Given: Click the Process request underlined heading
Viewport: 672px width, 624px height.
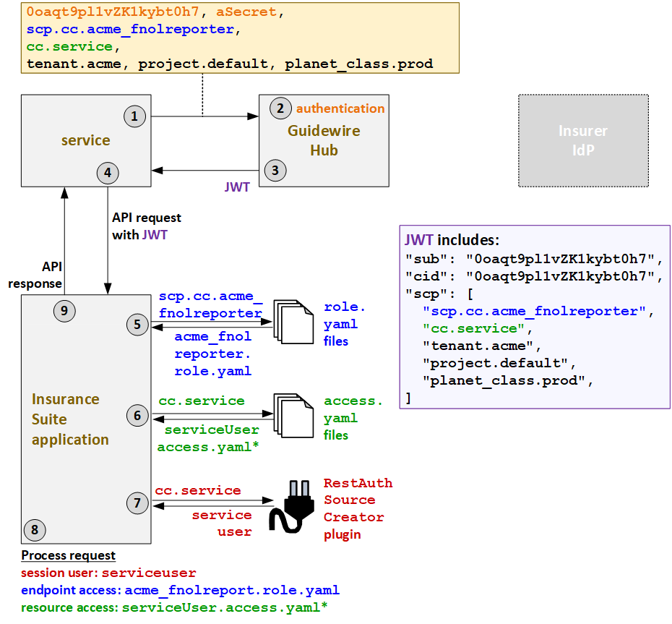Looking at the screenshot, I should click(x=68, y=555).
